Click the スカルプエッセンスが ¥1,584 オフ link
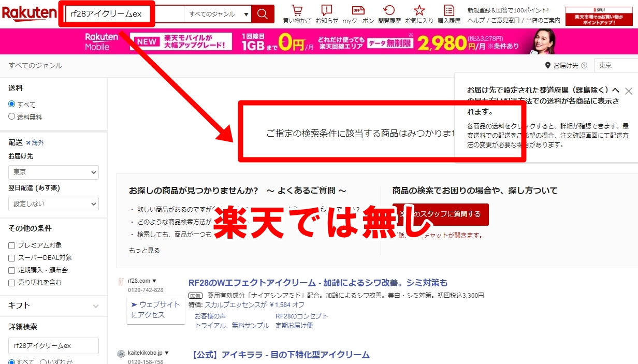 pyautogui.click(x=254, y=305)
